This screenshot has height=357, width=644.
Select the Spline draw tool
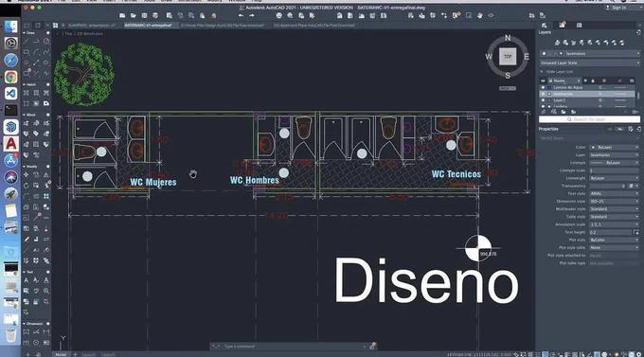point(46,52)
